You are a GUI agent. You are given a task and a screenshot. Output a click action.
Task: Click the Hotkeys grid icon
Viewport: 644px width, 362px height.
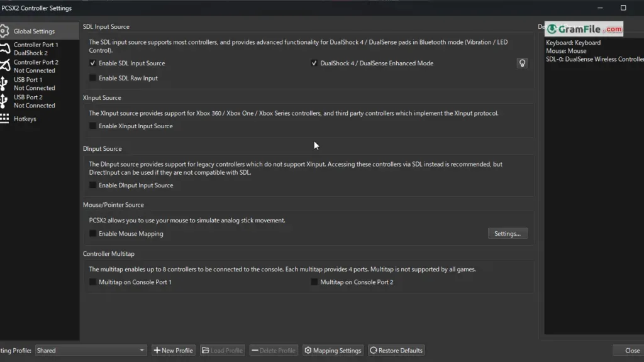tap(4, 119)
